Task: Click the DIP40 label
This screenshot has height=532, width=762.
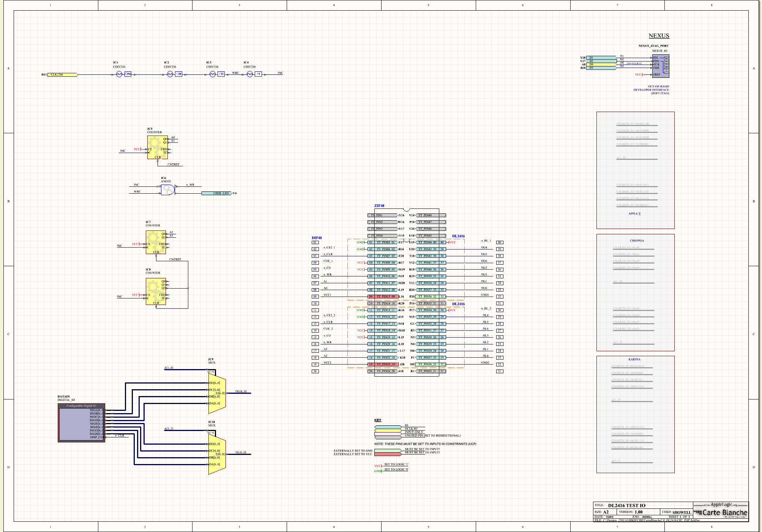Action: (x=317, y=238)
